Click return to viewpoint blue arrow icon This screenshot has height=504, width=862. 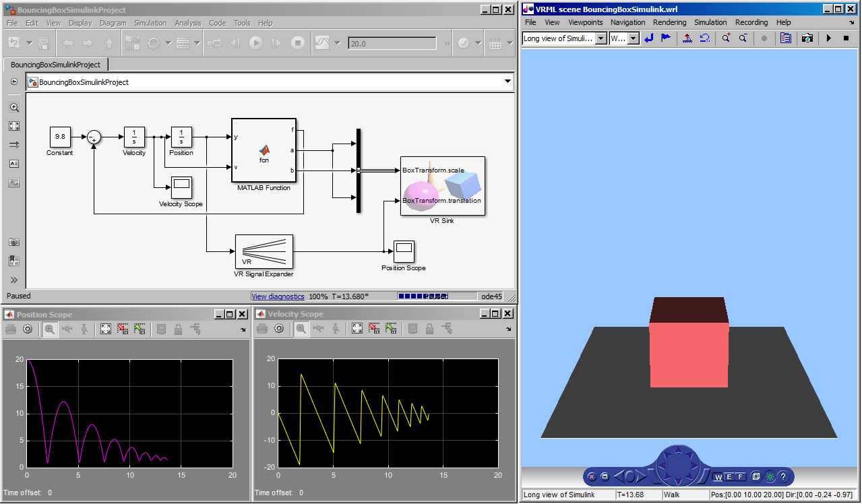tap(649, 38)
